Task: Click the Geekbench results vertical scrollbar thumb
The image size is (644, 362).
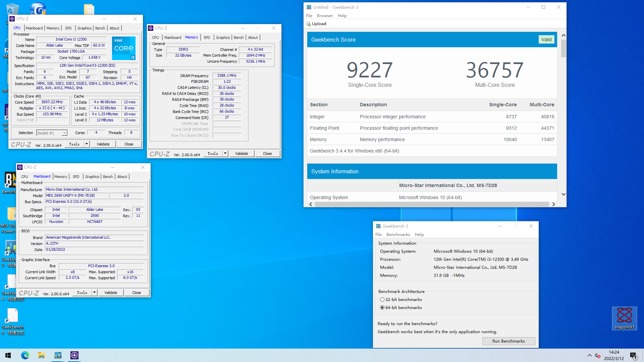Action: [563, 48]
